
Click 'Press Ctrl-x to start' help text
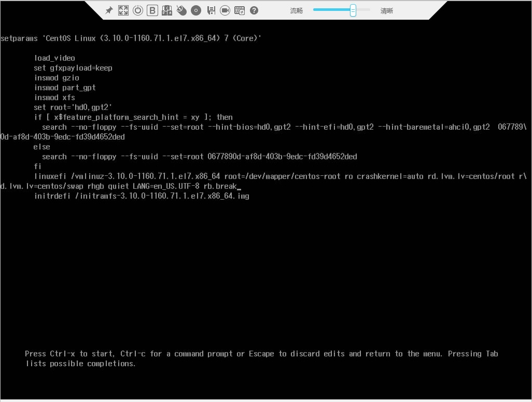(69, 354)
